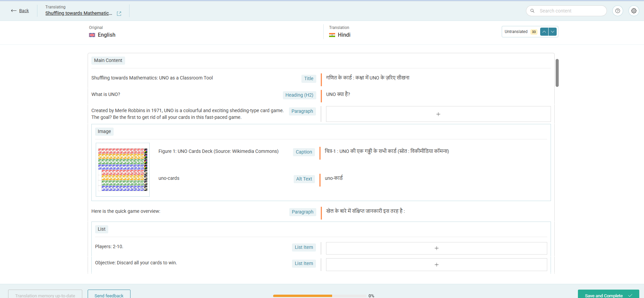644x298 pixels.
Task: Click the Title type tag
Action: point(309,78)
